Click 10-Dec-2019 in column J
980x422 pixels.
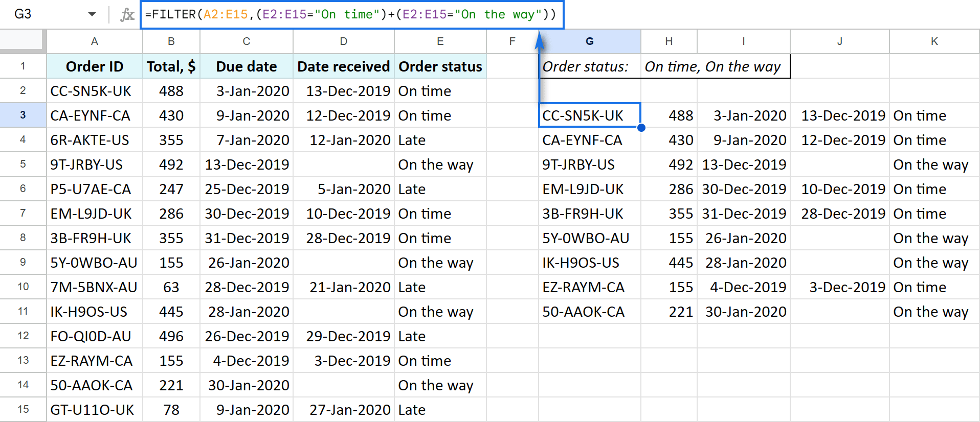(839, 189)
